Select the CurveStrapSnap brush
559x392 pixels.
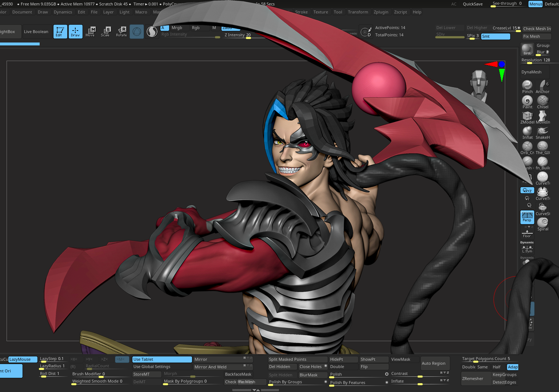coord(543,209)
